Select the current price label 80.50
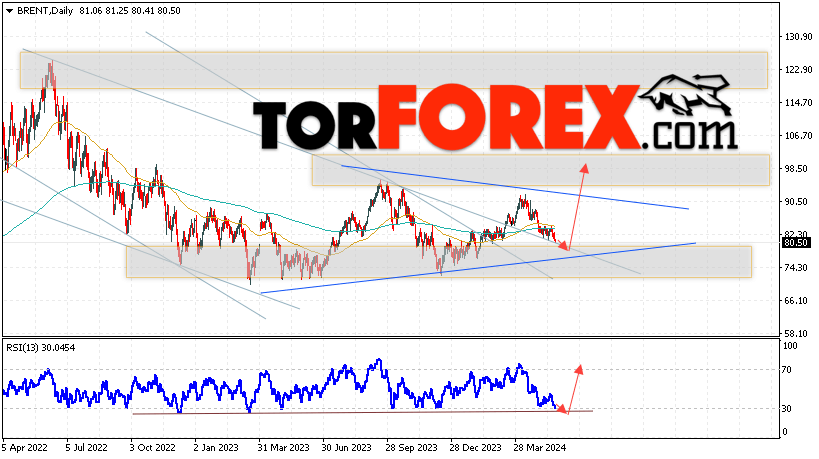The width and height of the screenshot is (819, 459). tap(796, 243)
